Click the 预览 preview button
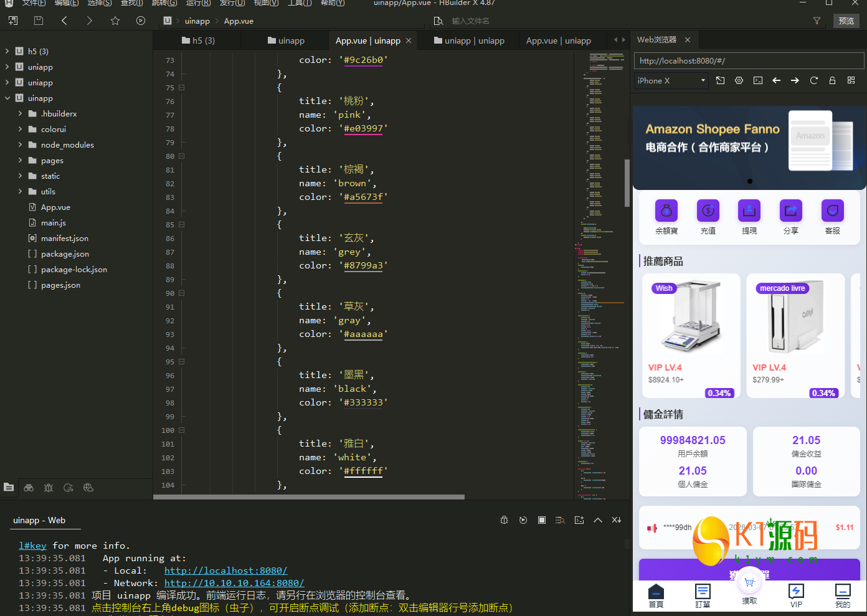This screenshot has height=616, width=867. pyautogui.click(x=846, y=21)
